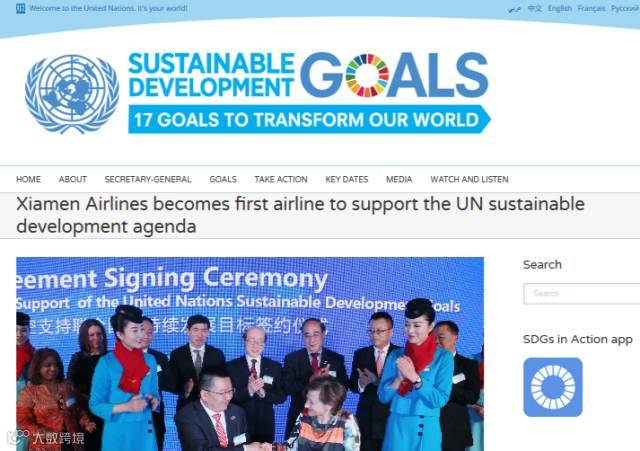Open the HOME menu item

[28, 179]
